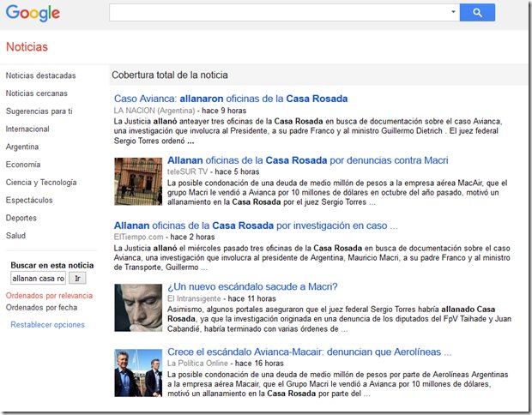Screen dimensions: 532x415
Task: Open Sugerencias para ti section
Action: pos(39,111)
